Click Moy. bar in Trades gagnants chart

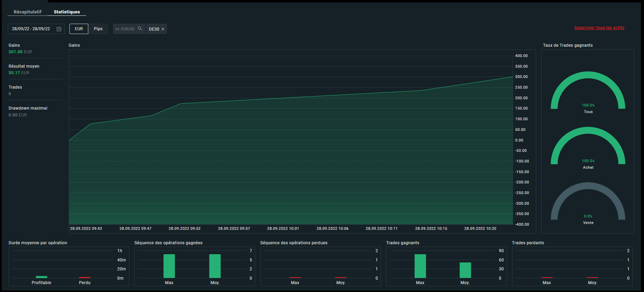coord(465,270)
